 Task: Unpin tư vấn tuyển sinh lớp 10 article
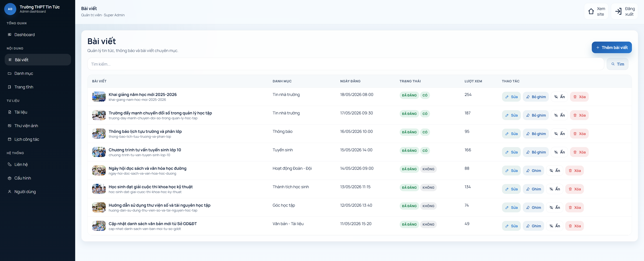click(536, 152)
